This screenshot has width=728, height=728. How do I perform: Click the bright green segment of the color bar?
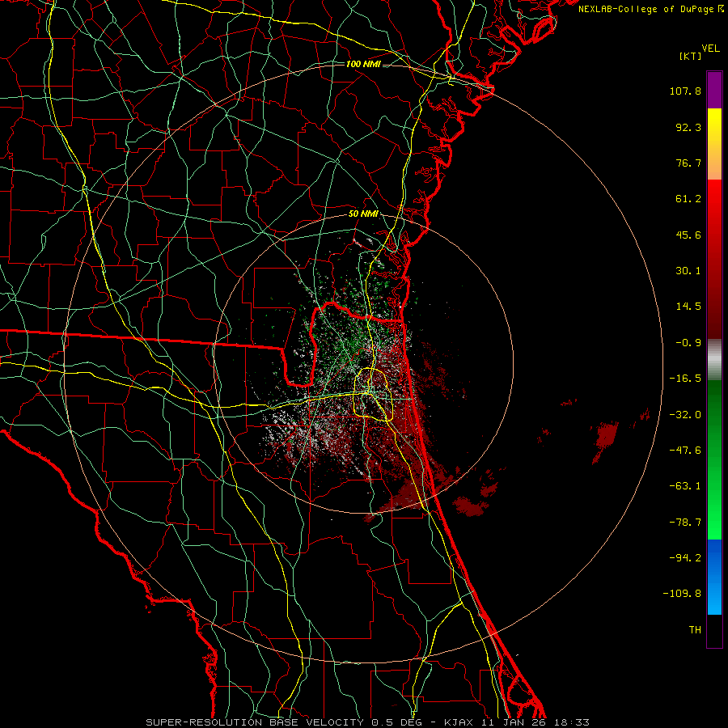(714, 459)
